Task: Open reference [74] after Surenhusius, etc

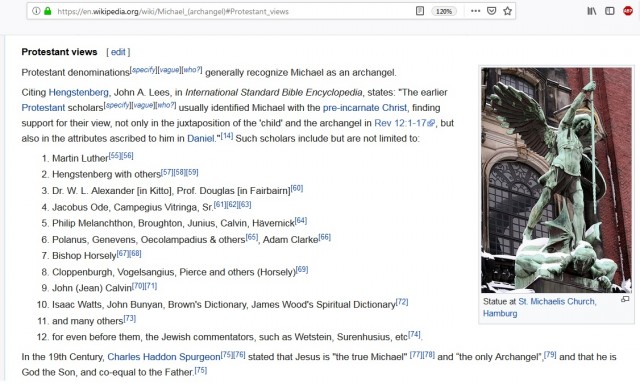Action: (414, 334)
